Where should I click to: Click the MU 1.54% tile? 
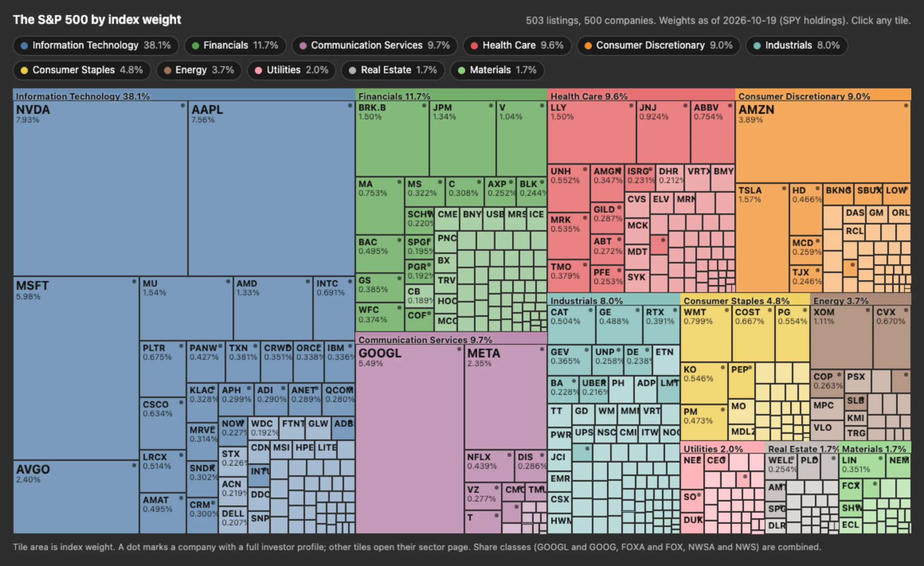186,308
